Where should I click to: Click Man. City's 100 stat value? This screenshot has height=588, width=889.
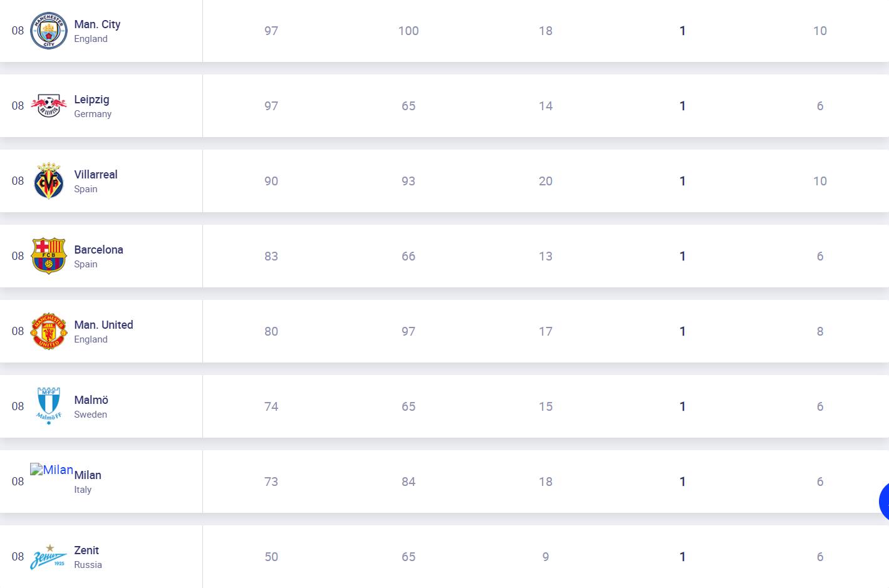[x=408, y=31]
